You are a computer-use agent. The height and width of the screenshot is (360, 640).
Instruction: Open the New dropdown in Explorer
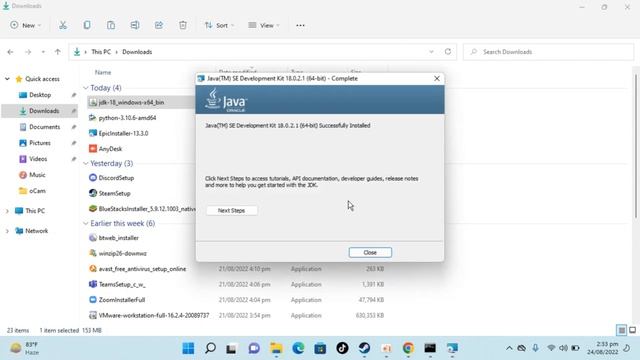point(25,25)
